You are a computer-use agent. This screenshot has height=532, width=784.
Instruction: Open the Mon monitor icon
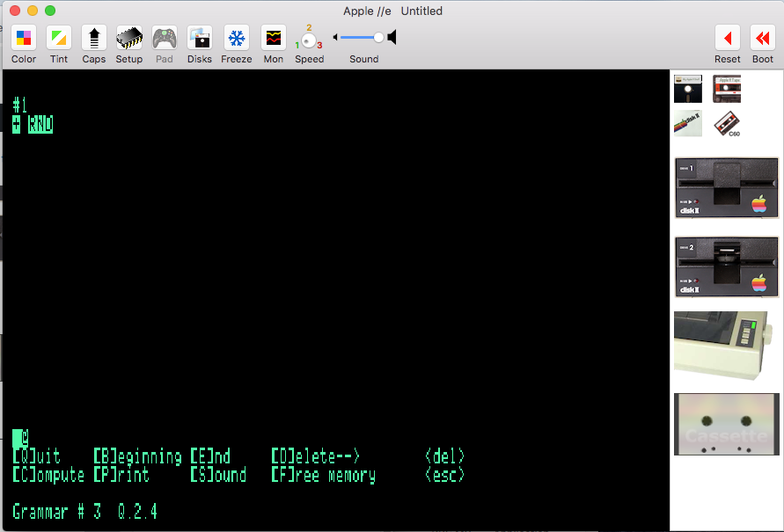(x=274, y=38)
